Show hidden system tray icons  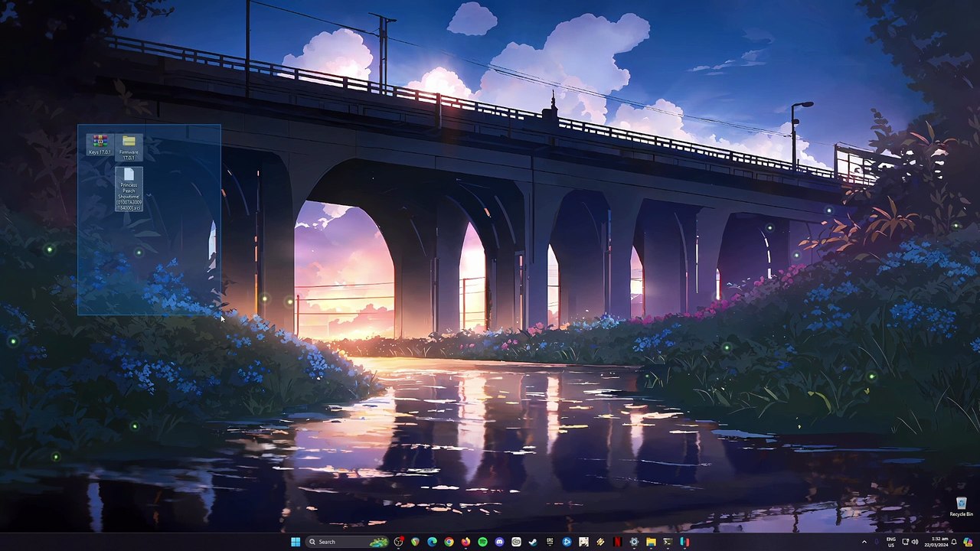point(864,542)
